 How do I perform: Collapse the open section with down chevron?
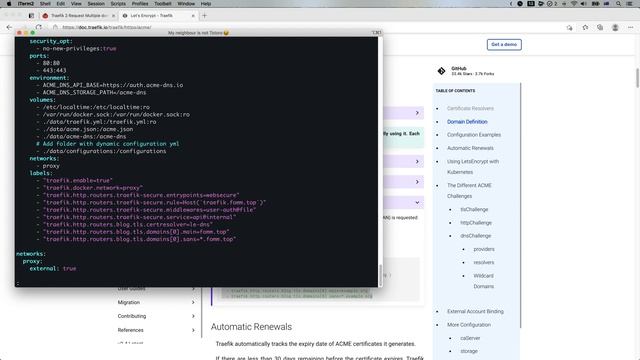tap(417, 202)
